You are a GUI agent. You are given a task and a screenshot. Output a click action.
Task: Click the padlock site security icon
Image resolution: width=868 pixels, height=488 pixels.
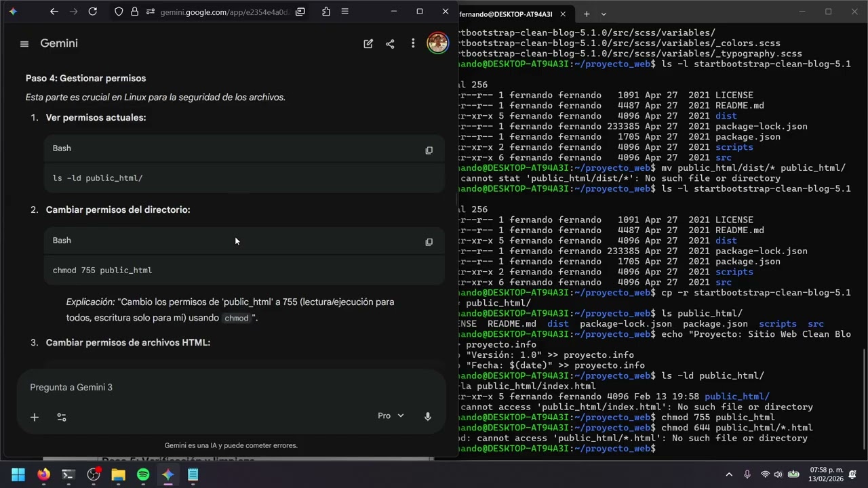(x=134, y=12)
